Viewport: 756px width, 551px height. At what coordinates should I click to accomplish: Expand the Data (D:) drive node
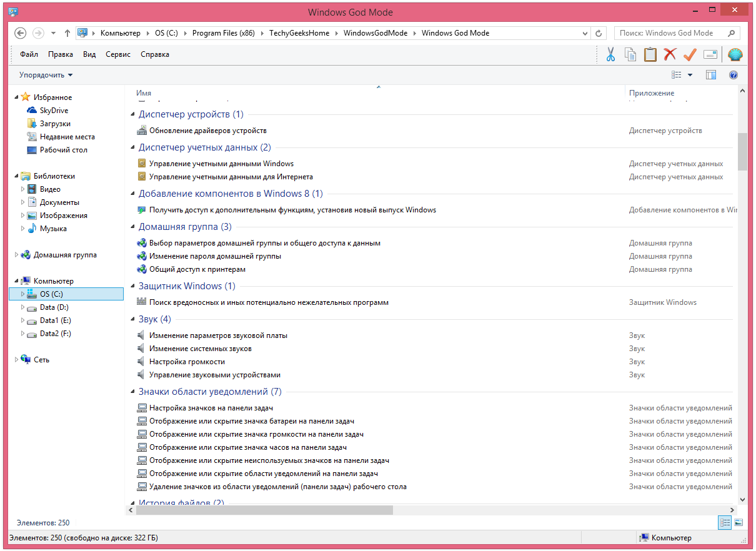pyautogui.click(x=23, y=307)
